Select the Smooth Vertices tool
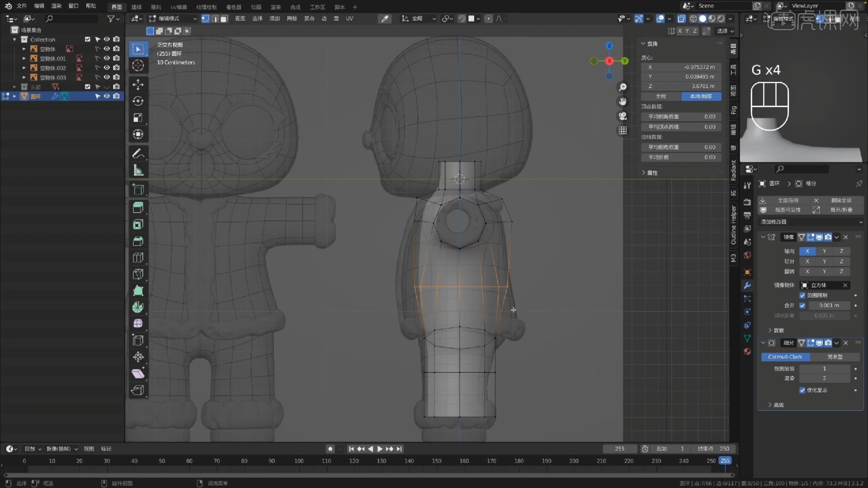This screenshot has width=868, height=488. pyautogui.click(x=138, y=324)
